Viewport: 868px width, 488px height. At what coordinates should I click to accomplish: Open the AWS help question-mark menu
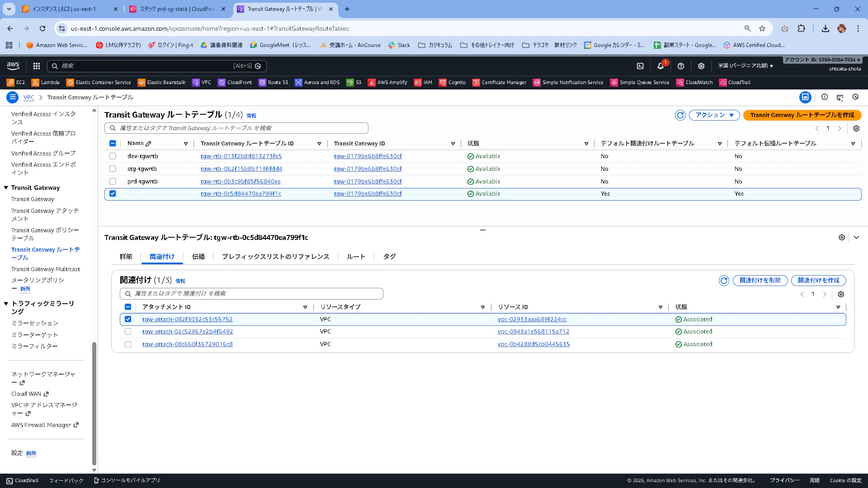point(681,66)
